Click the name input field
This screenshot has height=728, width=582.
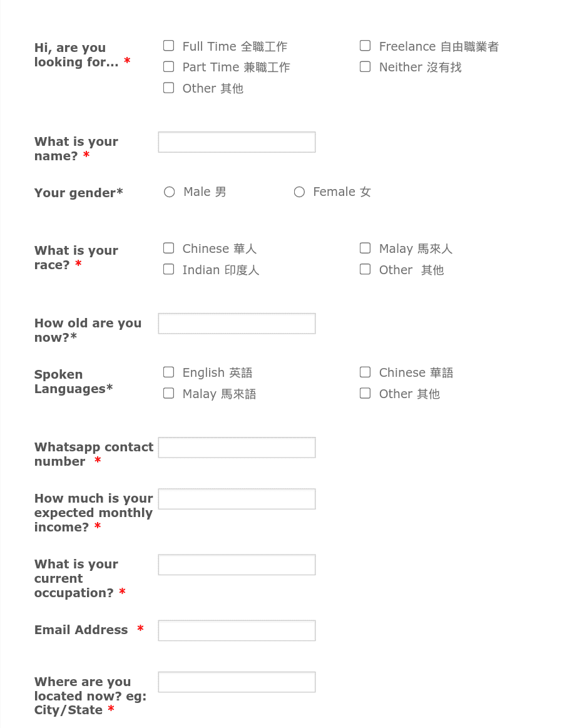[237, 142]
